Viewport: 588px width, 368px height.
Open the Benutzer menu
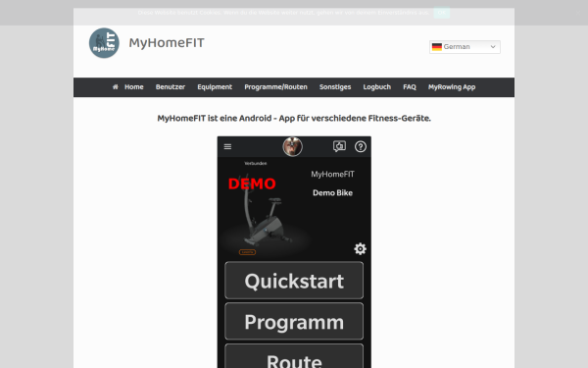(x=171, y=87)
